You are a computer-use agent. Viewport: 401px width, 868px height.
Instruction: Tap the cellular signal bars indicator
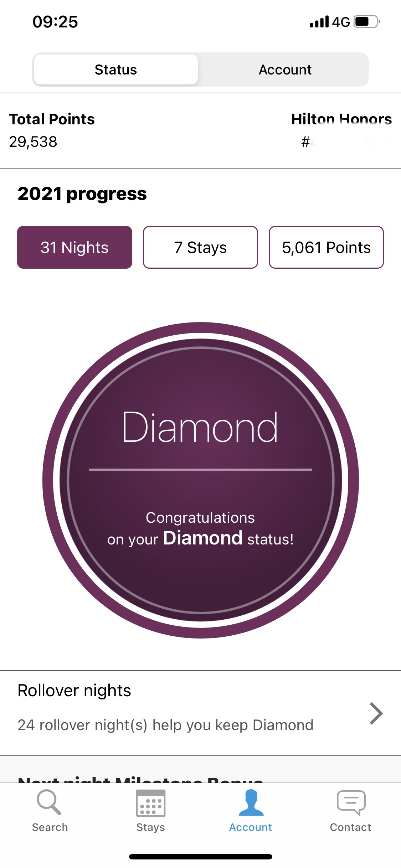[319, 22]
